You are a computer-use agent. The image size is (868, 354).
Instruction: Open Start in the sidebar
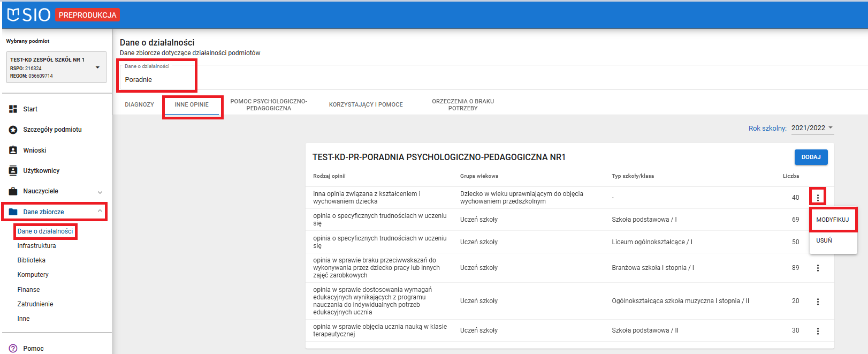tap(30, 109)
